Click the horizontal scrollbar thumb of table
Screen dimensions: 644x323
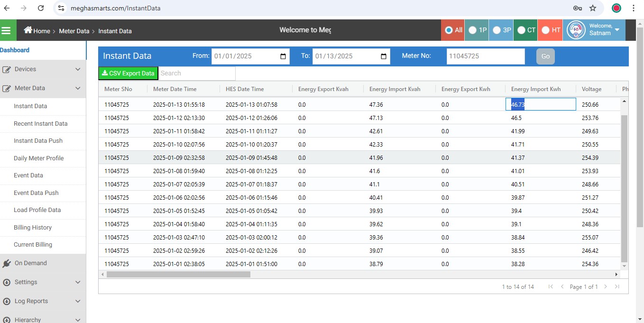[x=178, y=274]
